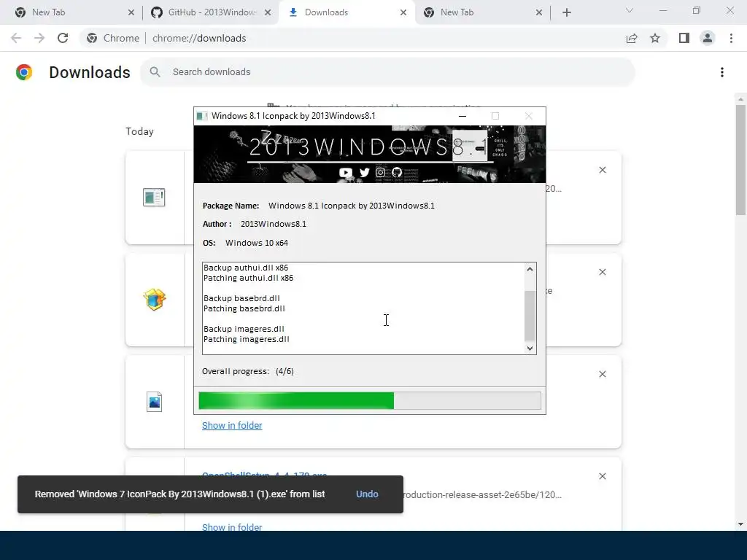The image size is (747, 560).
Task: Select the Downloads tab
Action: tap(347, 12)
